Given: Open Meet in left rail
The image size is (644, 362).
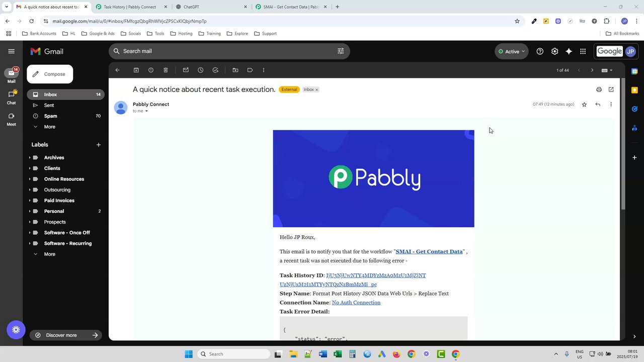Looking at the screenshot, I should (x=11, y=119).
